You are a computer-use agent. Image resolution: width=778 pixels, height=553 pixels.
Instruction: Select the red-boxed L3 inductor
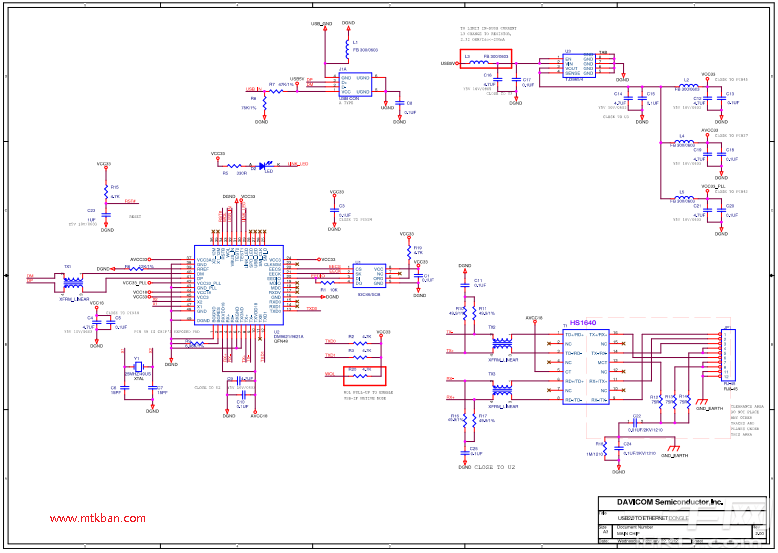coord(485,58)
